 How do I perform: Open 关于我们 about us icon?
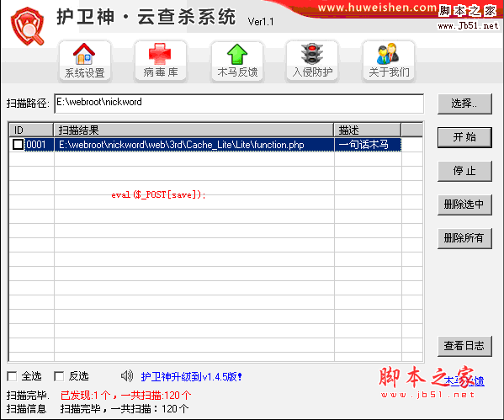coord(389,61)
